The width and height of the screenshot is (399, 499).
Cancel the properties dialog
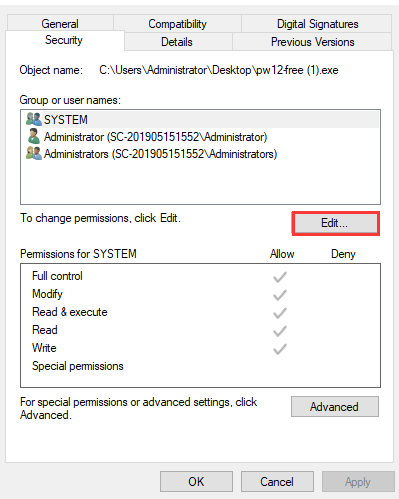tap(277, 481)
